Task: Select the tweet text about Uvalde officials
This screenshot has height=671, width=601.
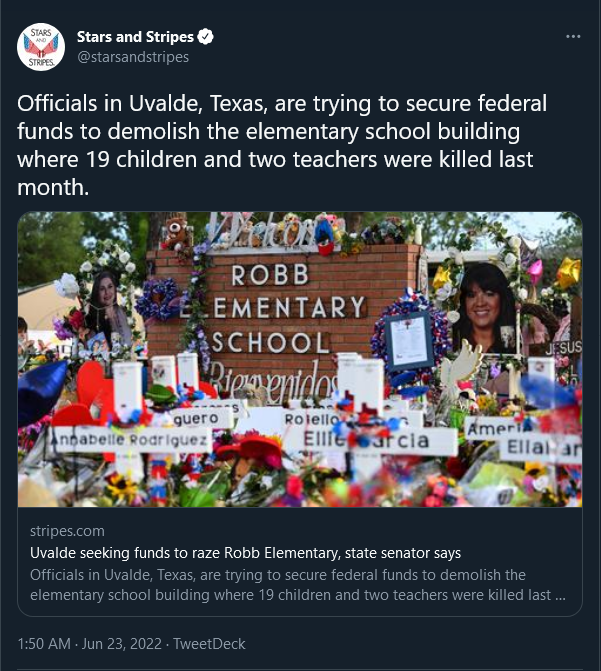Action: click(x=282, y=145)
